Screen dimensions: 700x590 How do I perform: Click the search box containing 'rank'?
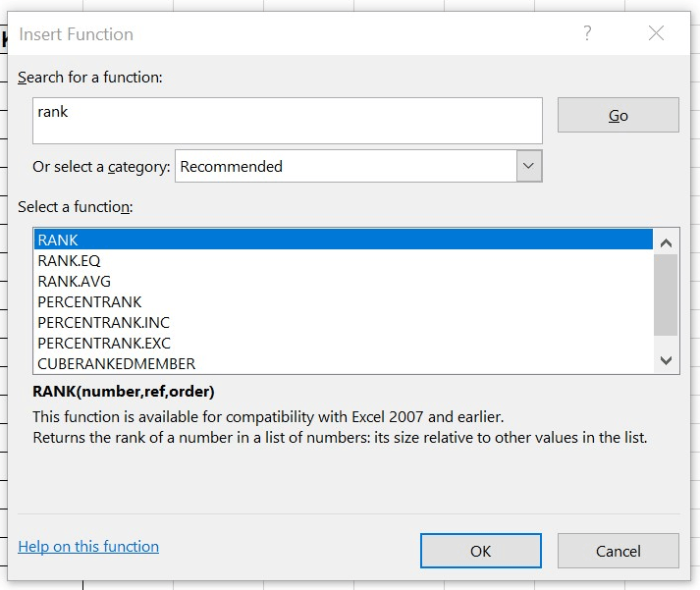coord(287,120)
